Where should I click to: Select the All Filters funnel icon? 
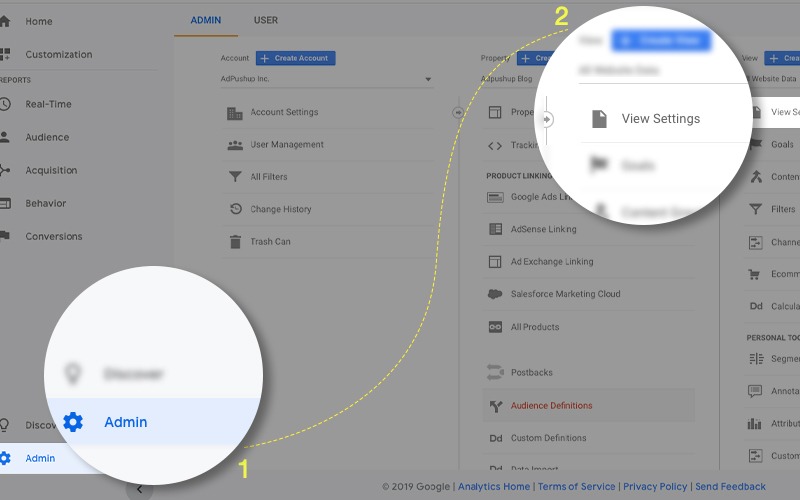pos(235,177)
